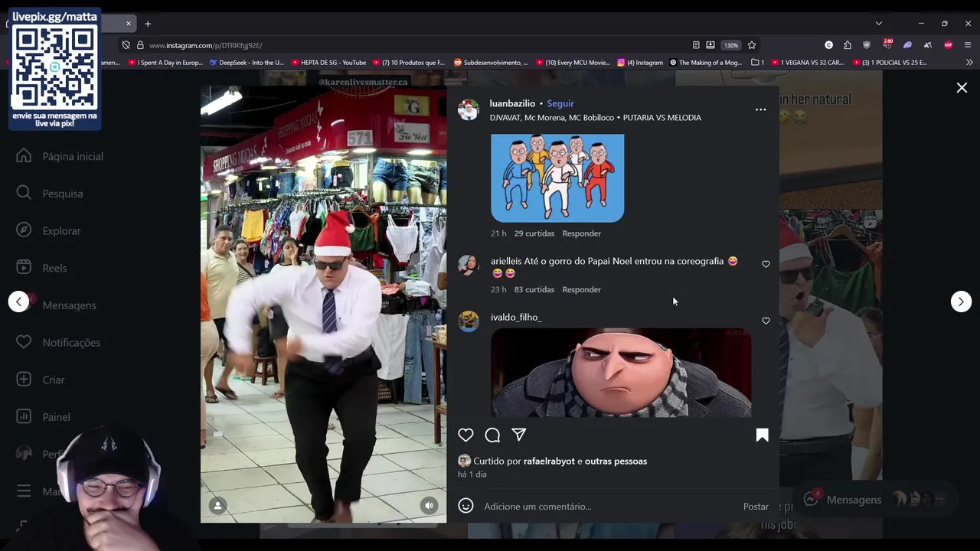The height and width of the screenshot is (551, 980).
Task: Open Explorar in the sidebar
Action: pos(48,230)
